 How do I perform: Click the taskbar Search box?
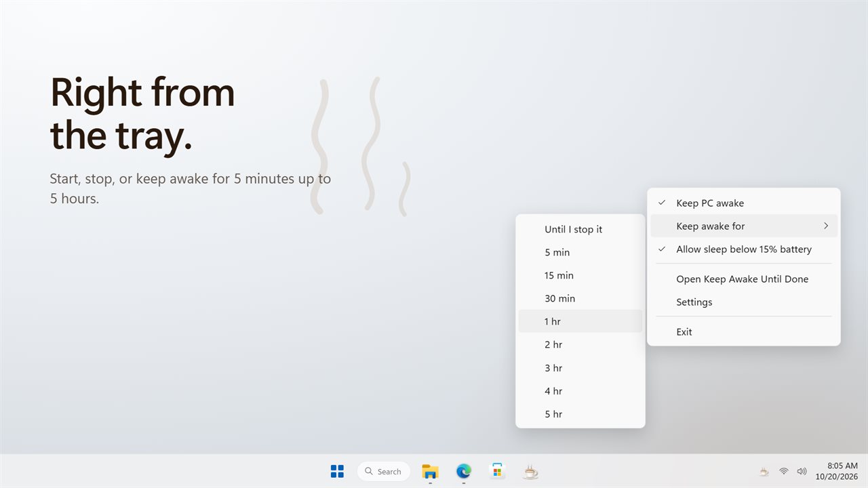pyautogui.click(x=384, y=471)
